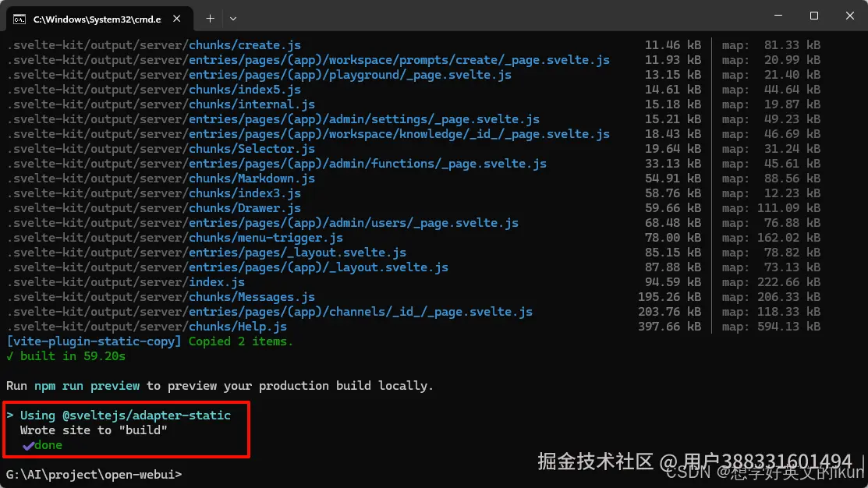Click workspace/prompts/create/_page.svelte.js path

pos(399,60)
